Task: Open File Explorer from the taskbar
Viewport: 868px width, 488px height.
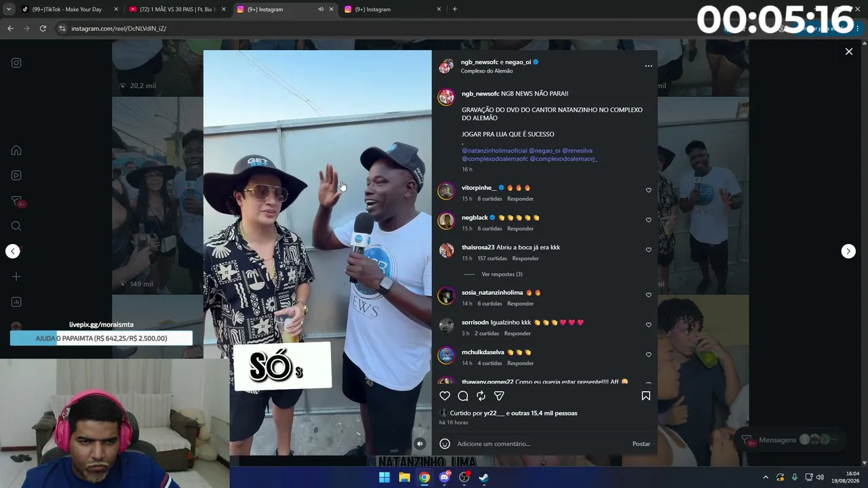Action: (404, 477)
